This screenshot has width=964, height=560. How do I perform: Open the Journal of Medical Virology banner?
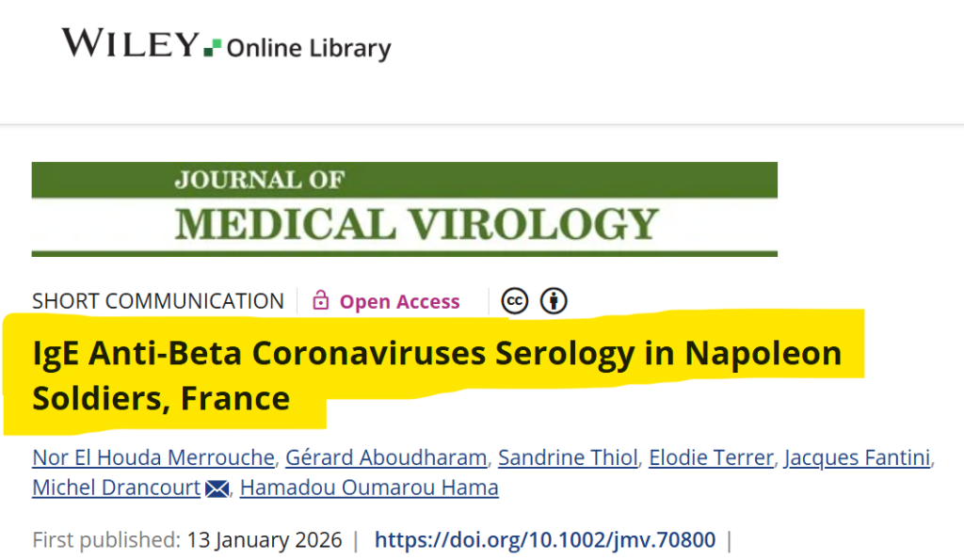pos(404,209)
